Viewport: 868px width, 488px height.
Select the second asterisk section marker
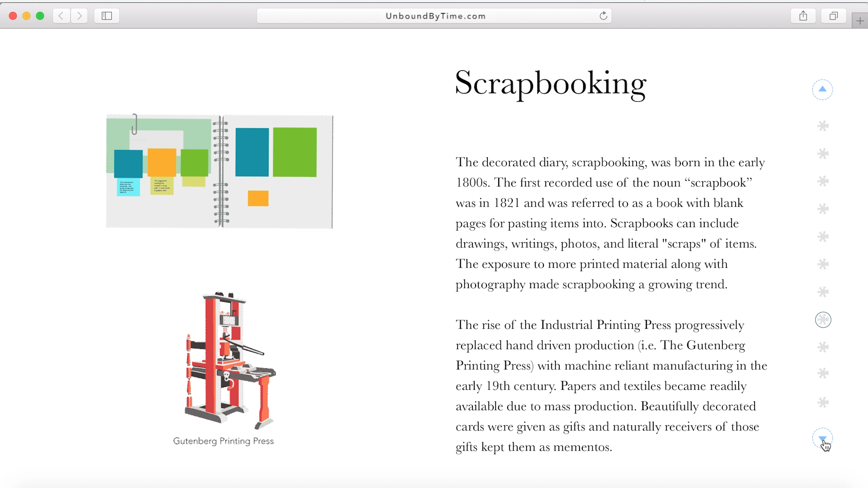point(823,154)
